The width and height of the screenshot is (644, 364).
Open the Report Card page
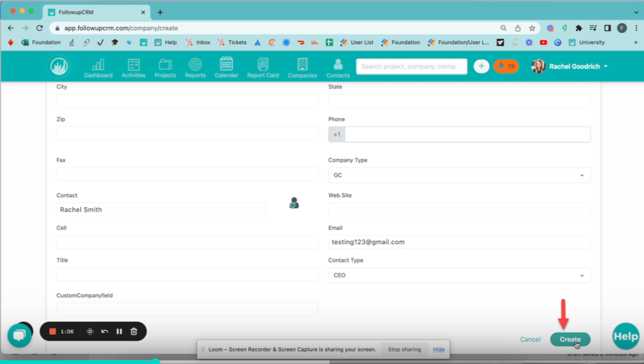pyautogui.click(x=263, y=68)
